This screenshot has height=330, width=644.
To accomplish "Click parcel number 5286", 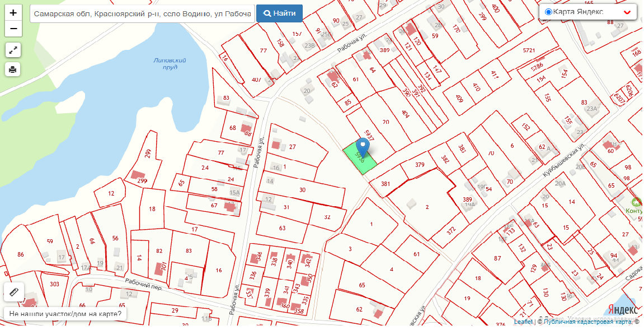I will (x=537, y=66).
